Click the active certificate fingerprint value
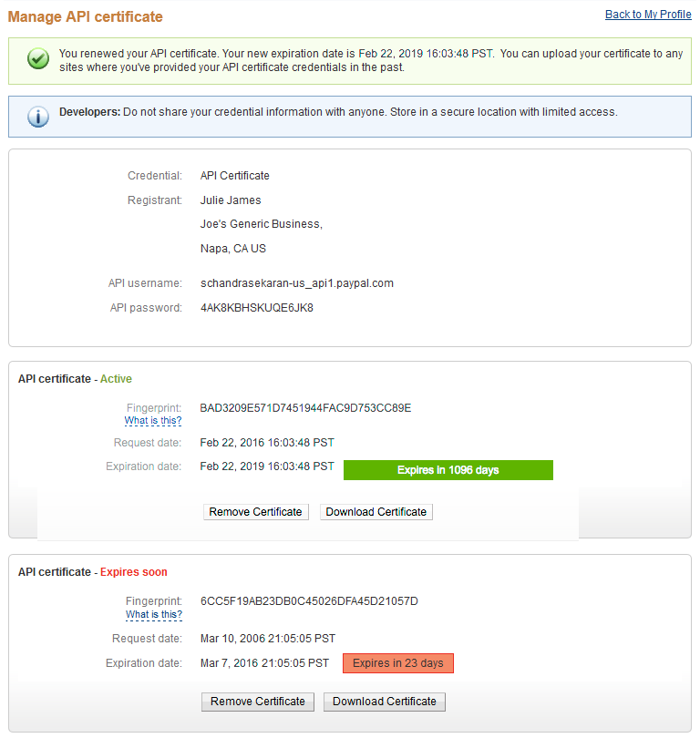The width and height of the screenshot is (700, 738). (x=305, y=408)
